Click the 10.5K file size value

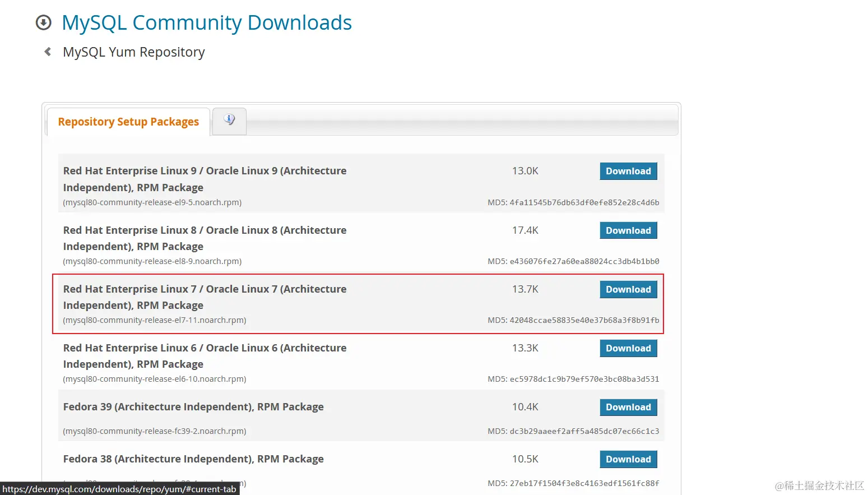[x=525, y=459]
